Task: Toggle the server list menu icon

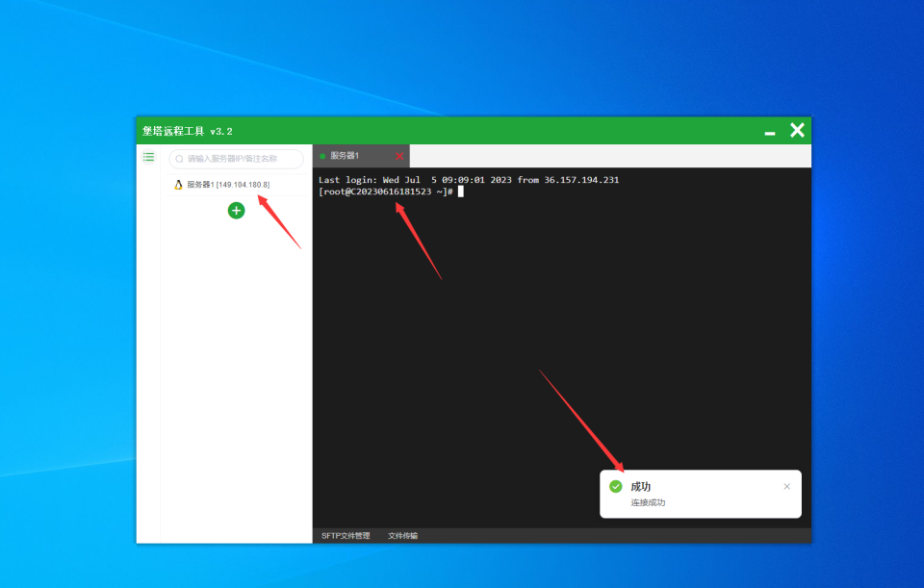Action: pos(148,157)
